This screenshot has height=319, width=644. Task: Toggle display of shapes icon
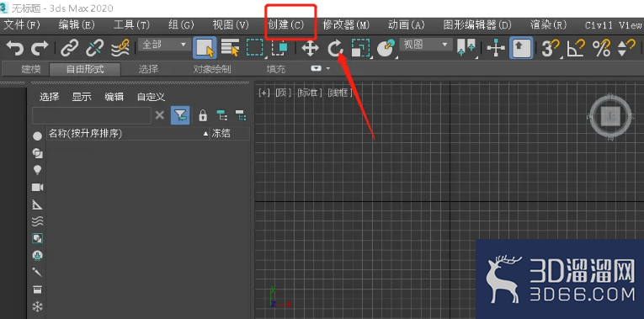[x=37, y=153]
